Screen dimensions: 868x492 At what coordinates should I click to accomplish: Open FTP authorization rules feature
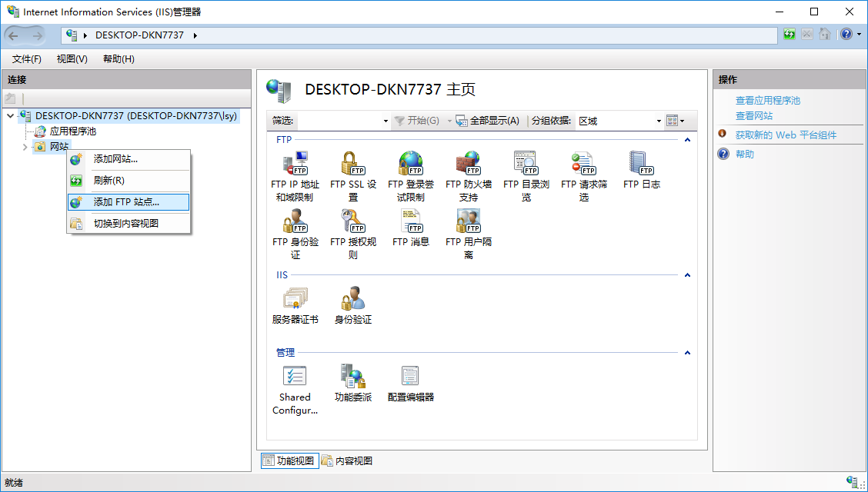352,234
